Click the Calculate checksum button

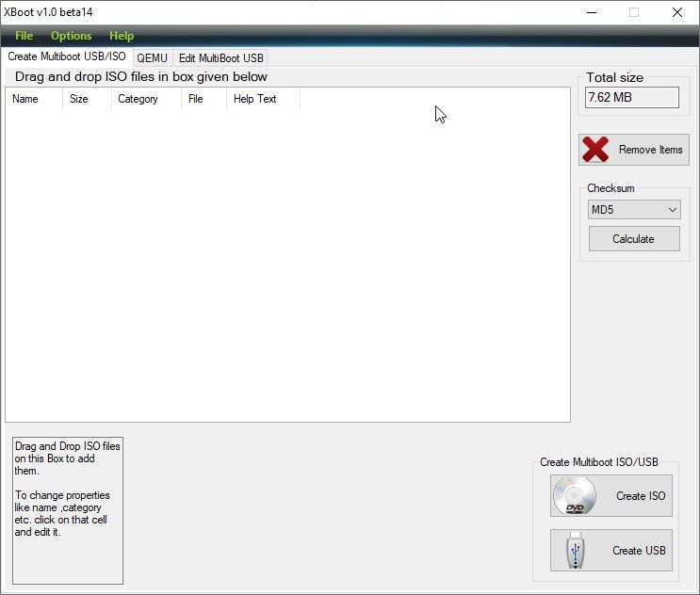634,239
